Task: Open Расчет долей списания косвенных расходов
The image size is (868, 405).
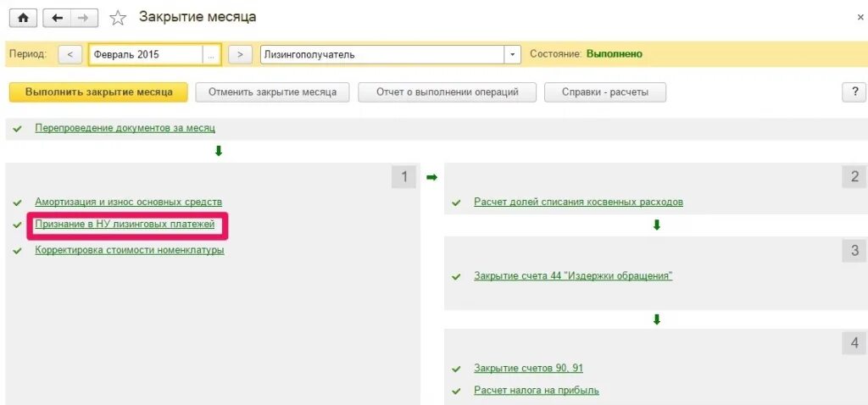Action: (578, 202)
